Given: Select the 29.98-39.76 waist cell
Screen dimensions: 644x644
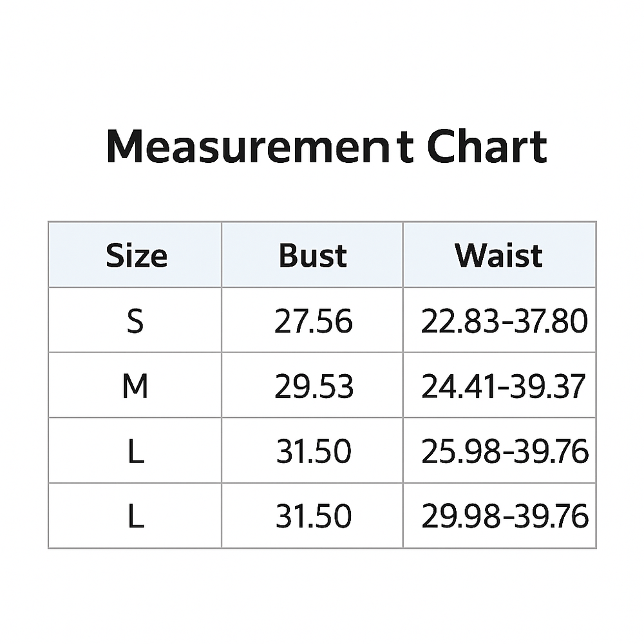Looking at the screenshot, I should click(x=505, y=516).
